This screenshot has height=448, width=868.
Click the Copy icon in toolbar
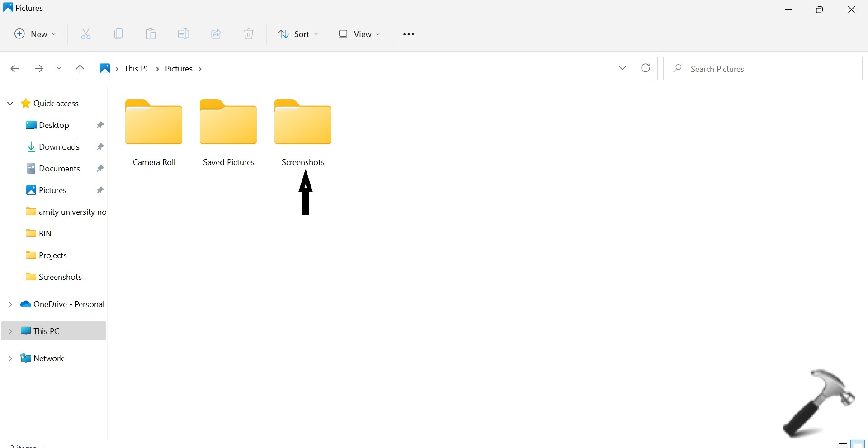118,34
